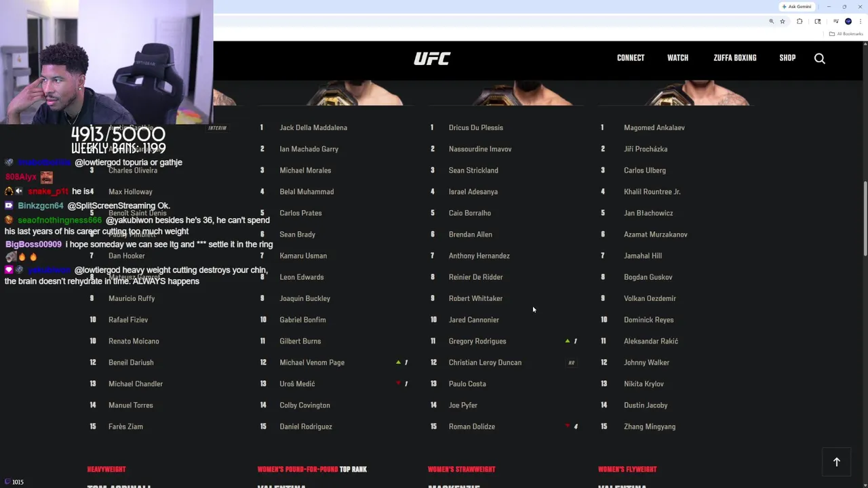Select Jan Błachowicz in light heavyweight list
868x488 pixels.
pyautogui.click(x=648, y=213)
